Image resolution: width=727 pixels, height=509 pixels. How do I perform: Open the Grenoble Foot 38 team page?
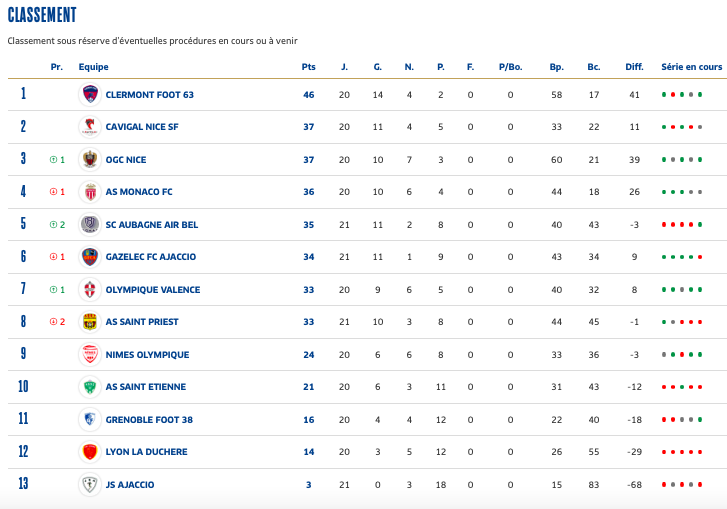[x=147, y=420]
